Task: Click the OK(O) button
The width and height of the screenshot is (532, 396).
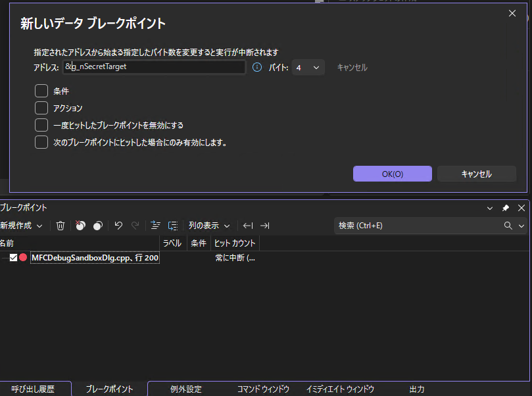Action: click(x=392, y=174)
